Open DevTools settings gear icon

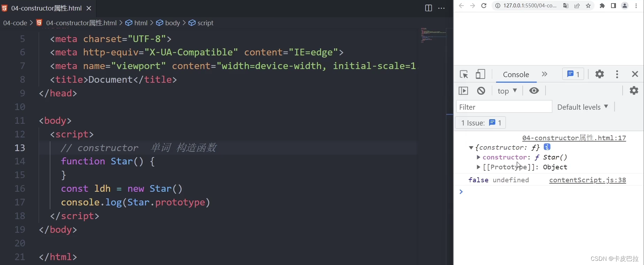599,74
